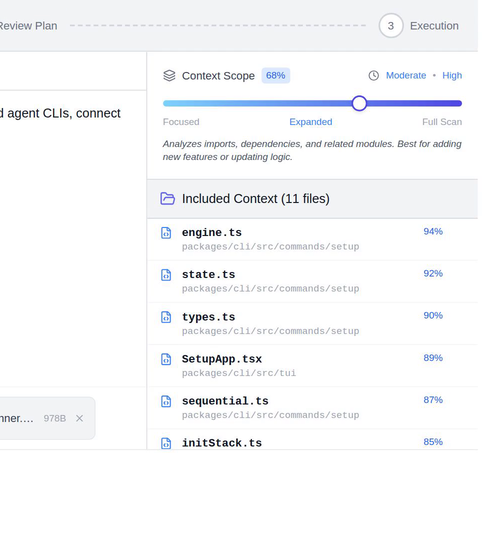Click the file icon for SetupApp.tsx
Viewport: 490px width, 540px height.
tap(166, 359)
